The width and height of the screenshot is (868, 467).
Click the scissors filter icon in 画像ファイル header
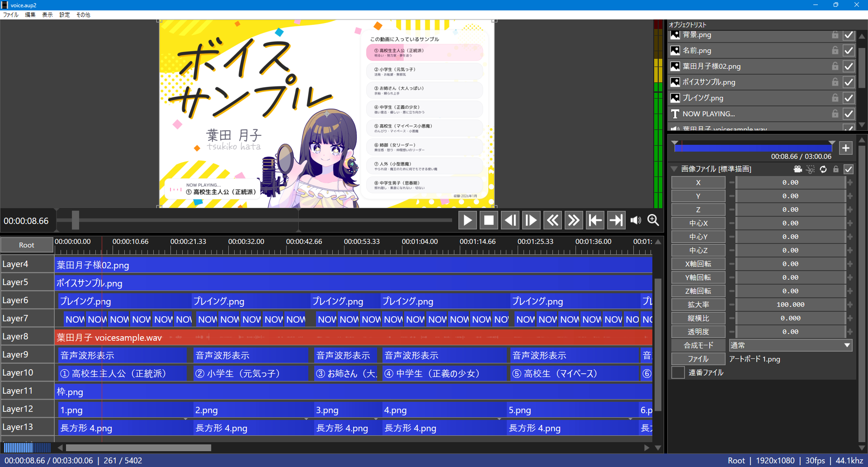811,169
